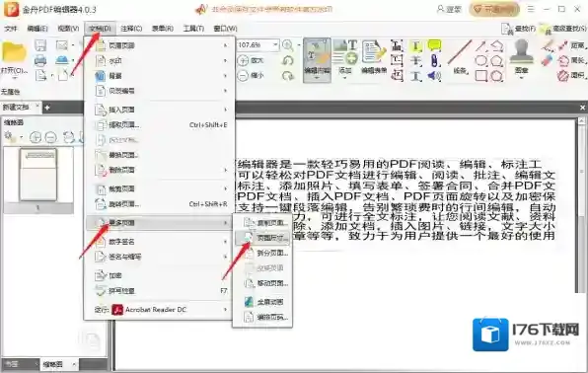Click the rotate clockwise icon
This screenshot has height=373, width=588.
[x=288, y=75]
